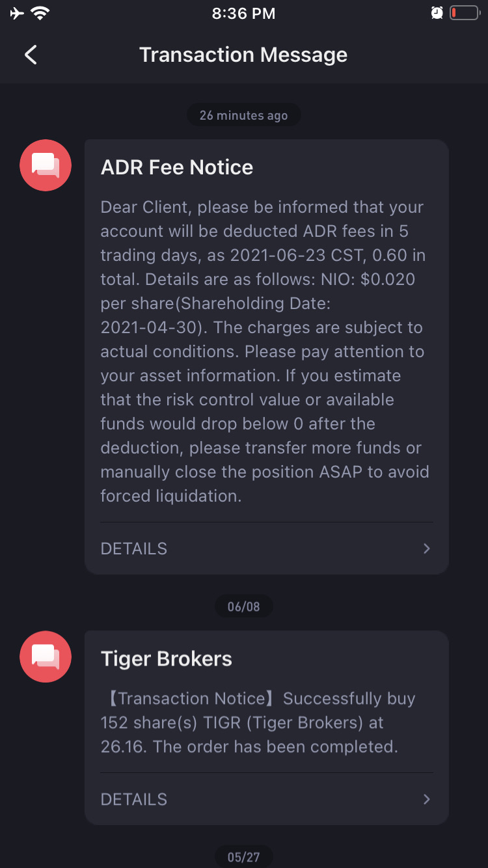Open the ADR fee notice body text
Image resolution: width=488 pixels, height=868 pixels.
[x=264, y=351]
